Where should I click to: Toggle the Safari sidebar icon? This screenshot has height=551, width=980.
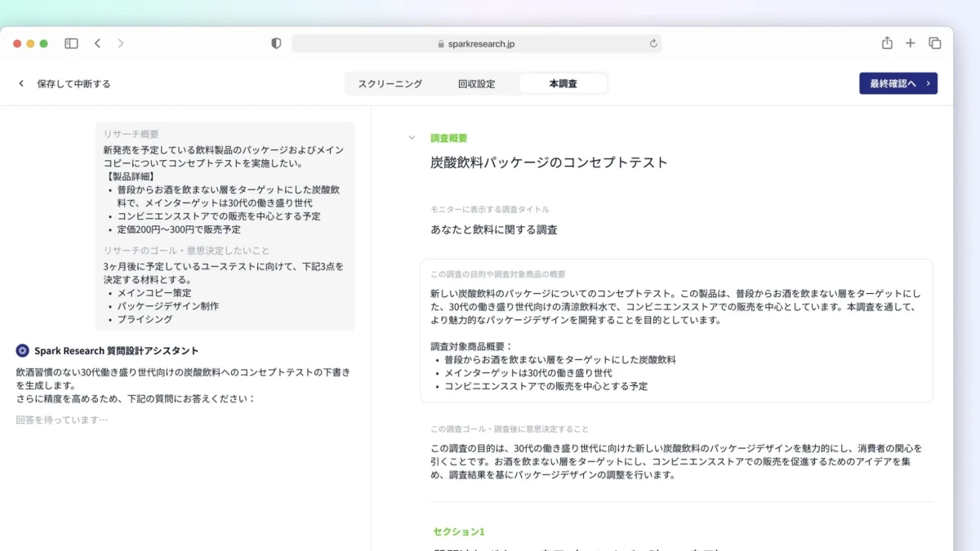click(x=71, y=43)
